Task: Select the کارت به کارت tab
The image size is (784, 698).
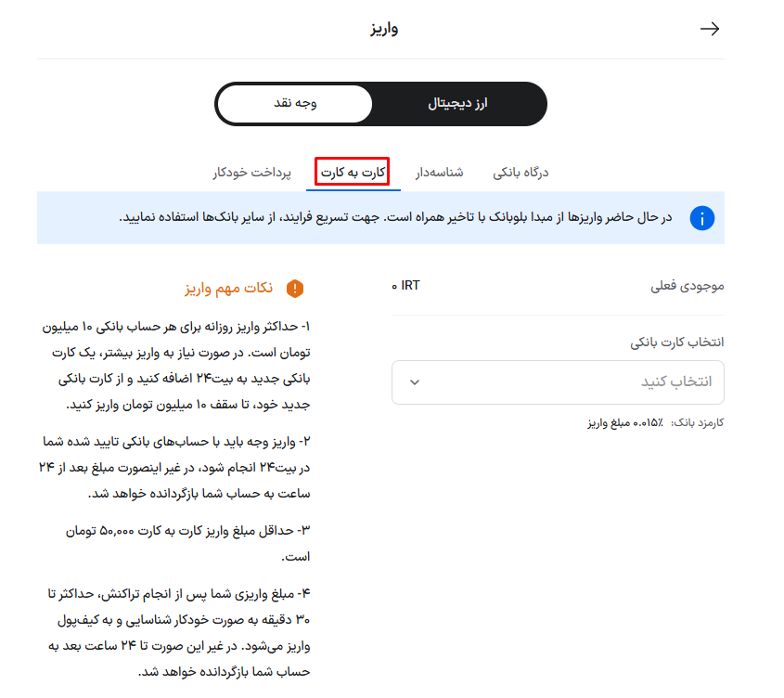Action: tap(353, 173)
